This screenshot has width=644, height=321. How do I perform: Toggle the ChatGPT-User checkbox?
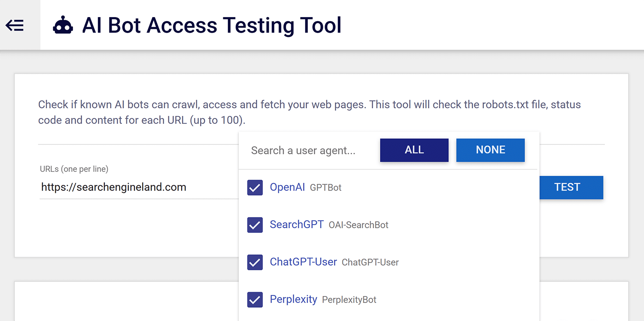[x=255, y=262]
